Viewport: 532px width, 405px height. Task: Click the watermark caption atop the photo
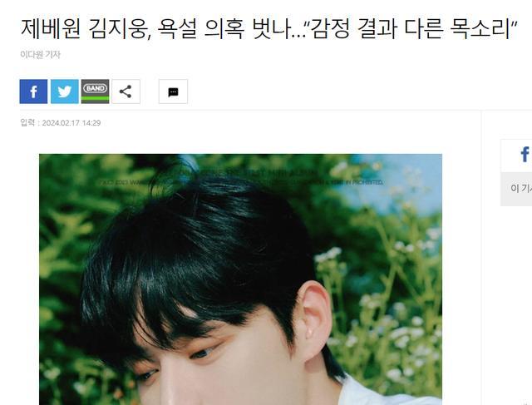[240, 178]
